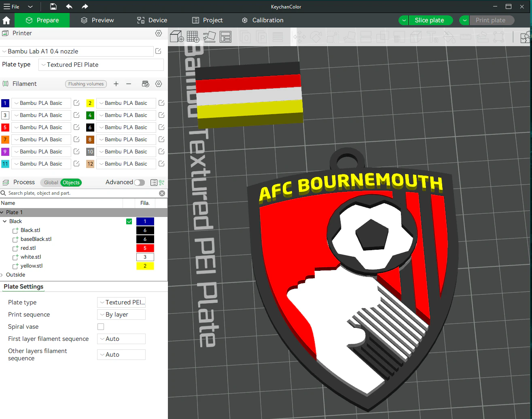532x419 pixels.
Task: Click the Undo arrow
Action: tap(69, 6)
